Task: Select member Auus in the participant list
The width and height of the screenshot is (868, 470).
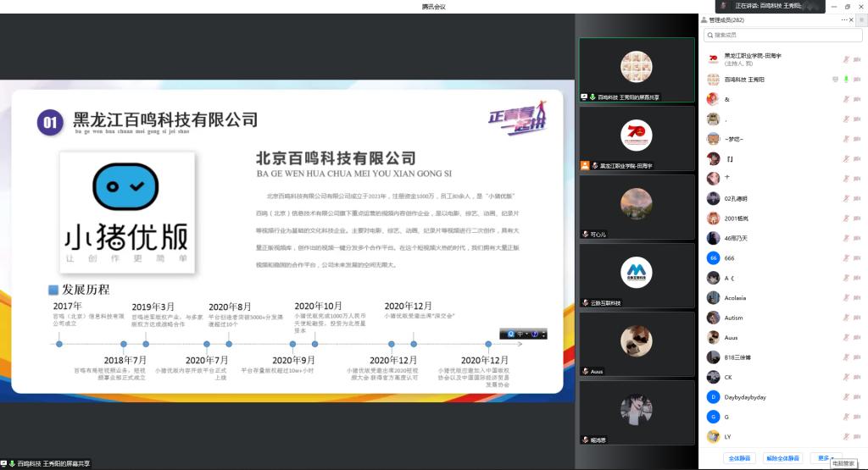Action: click(732, 337)
